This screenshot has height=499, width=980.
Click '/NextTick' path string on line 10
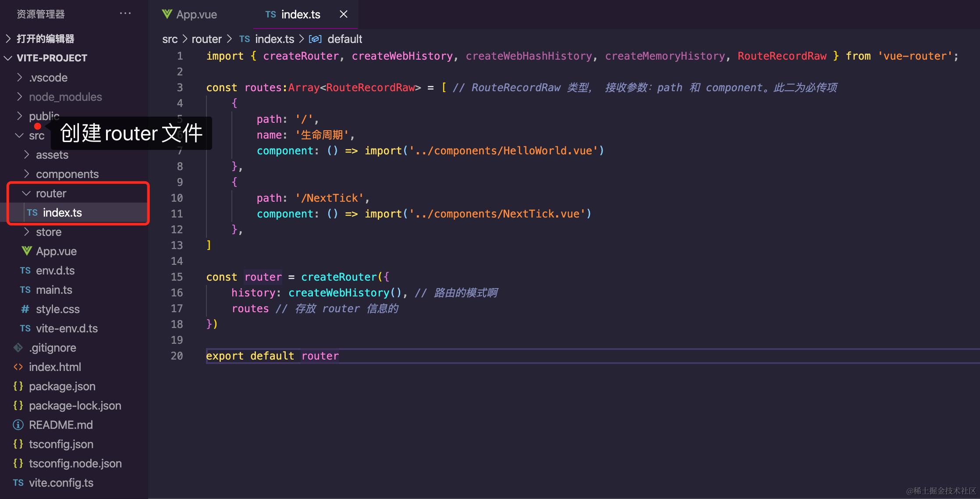[x=329, y=198]
